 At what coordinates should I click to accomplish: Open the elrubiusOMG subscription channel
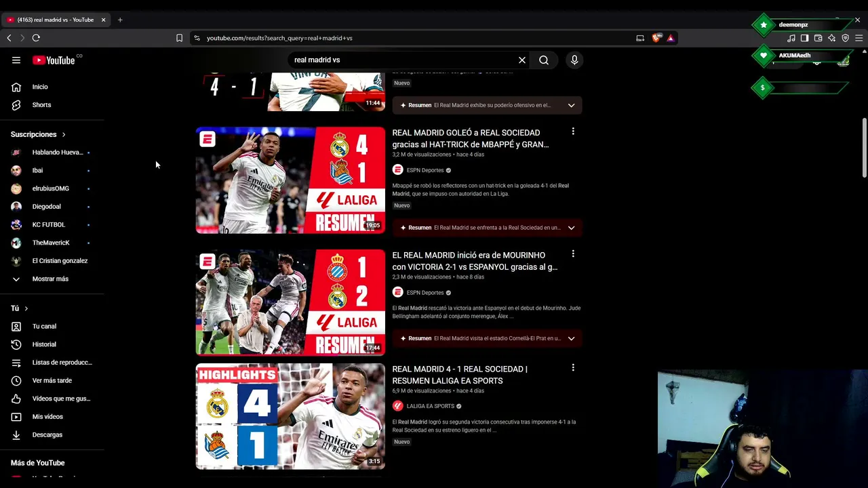coord(52,188)
